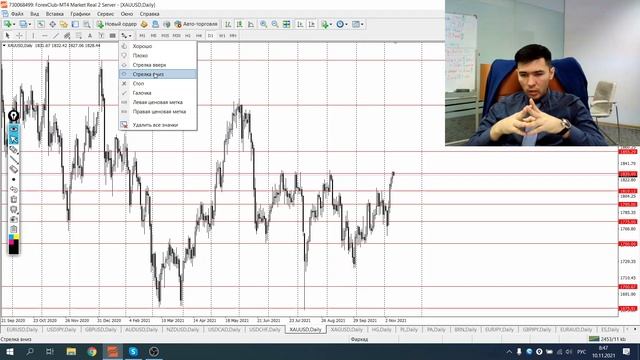Open the Navigator panel icon
640x360 pixels.
point(63,24)
